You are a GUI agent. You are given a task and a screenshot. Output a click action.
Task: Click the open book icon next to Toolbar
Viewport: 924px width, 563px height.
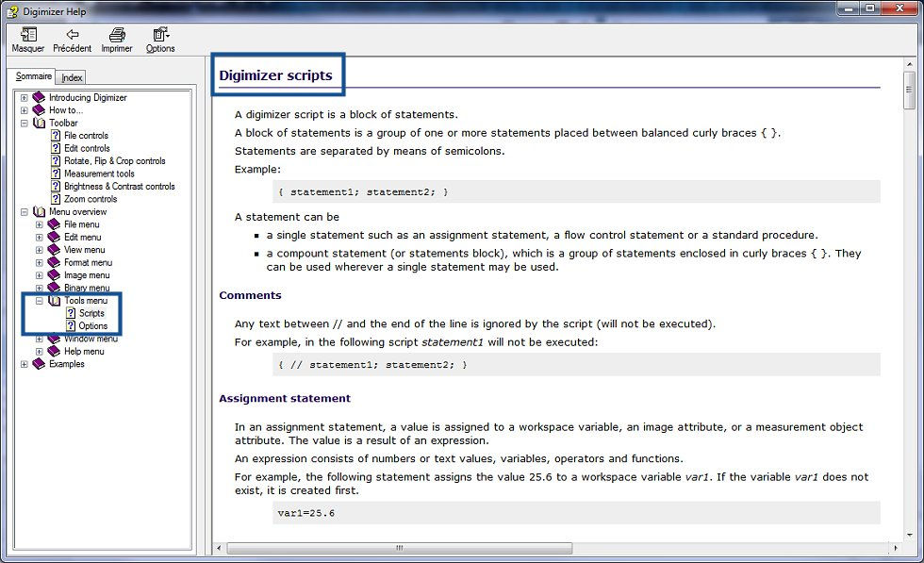tap(39, 123)
